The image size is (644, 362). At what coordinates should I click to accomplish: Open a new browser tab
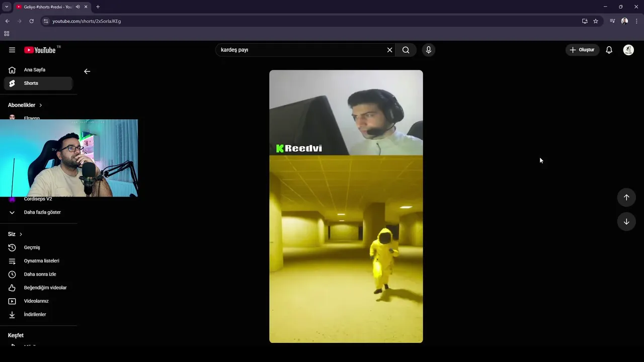point(98,7)
